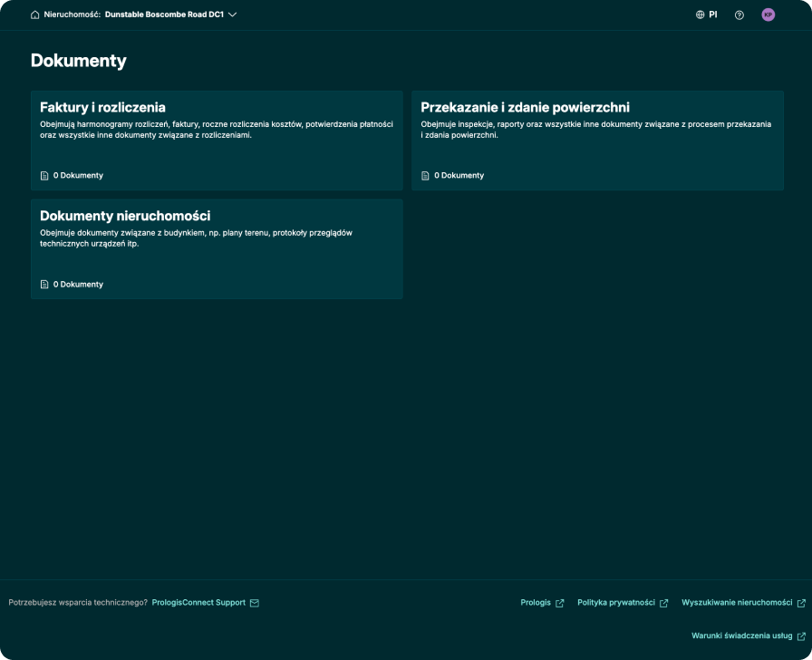This screenshot has width=812, height=660.
Task: Click the 'Potrzebujesz wsparcia technicznego?' text
Action: (78, 603)
